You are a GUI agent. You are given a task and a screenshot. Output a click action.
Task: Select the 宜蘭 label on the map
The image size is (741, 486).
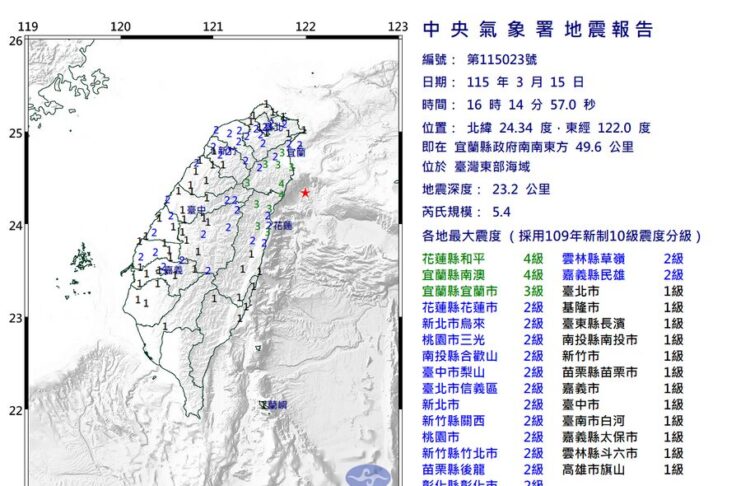tap(296, 153)
